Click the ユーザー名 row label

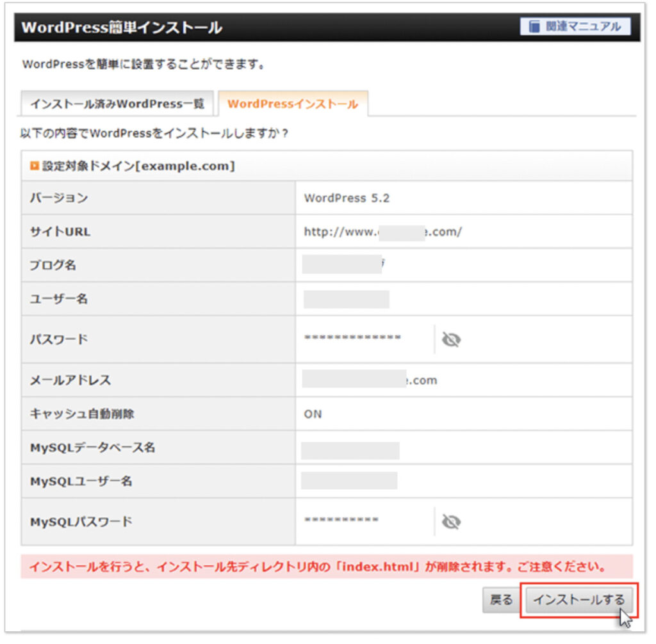(58, 299)
